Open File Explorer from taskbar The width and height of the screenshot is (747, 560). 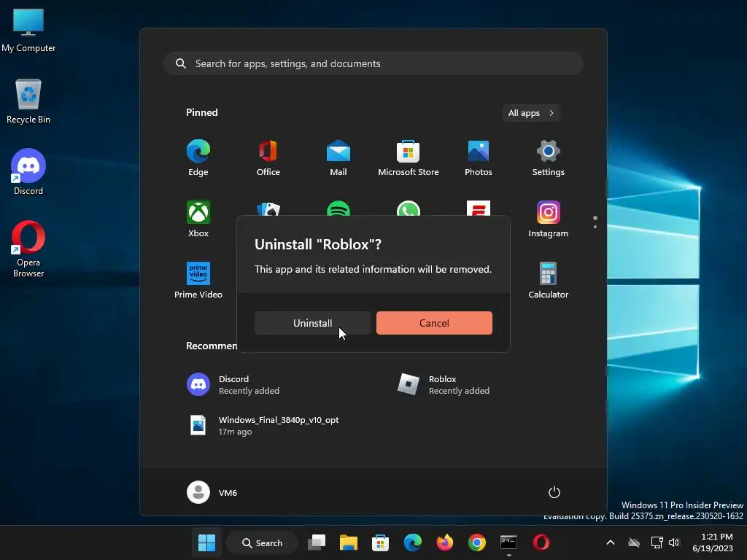coord(348,542)
